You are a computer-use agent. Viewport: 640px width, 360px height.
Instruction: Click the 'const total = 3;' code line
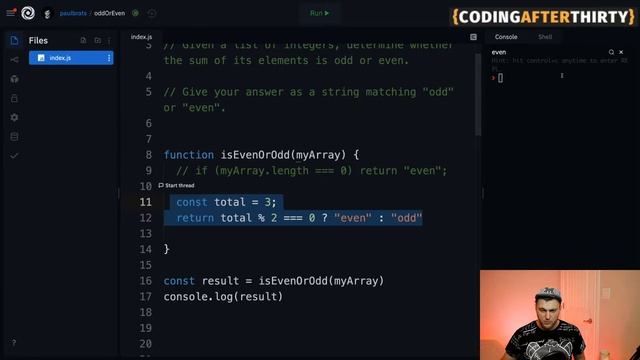[226, 202]
